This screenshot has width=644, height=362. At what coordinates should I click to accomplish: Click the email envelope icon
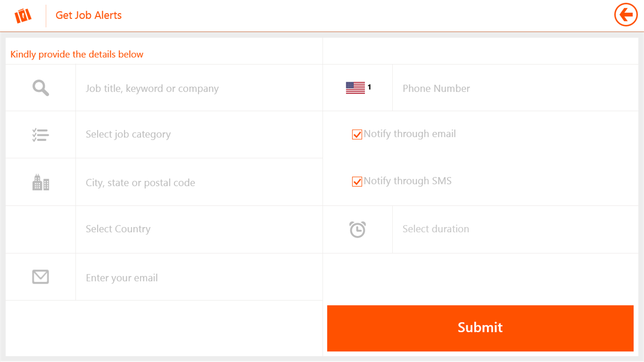click(41, 277)
